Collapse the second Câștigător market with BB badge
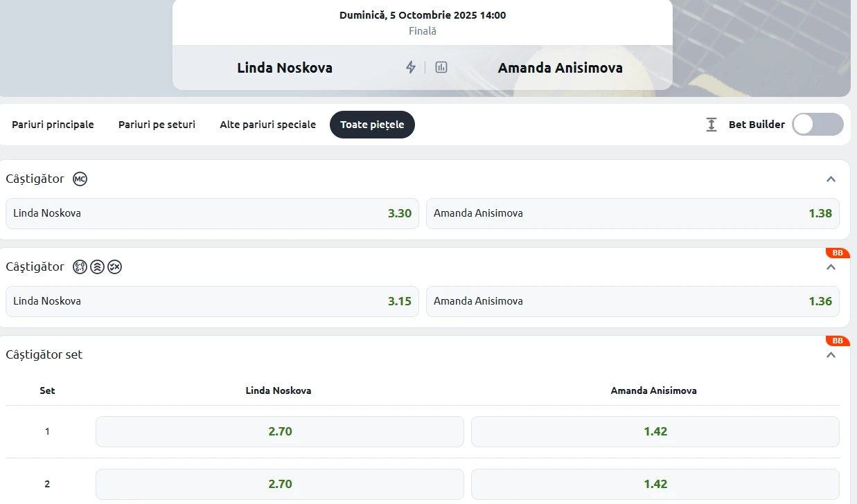 [831, 267]
